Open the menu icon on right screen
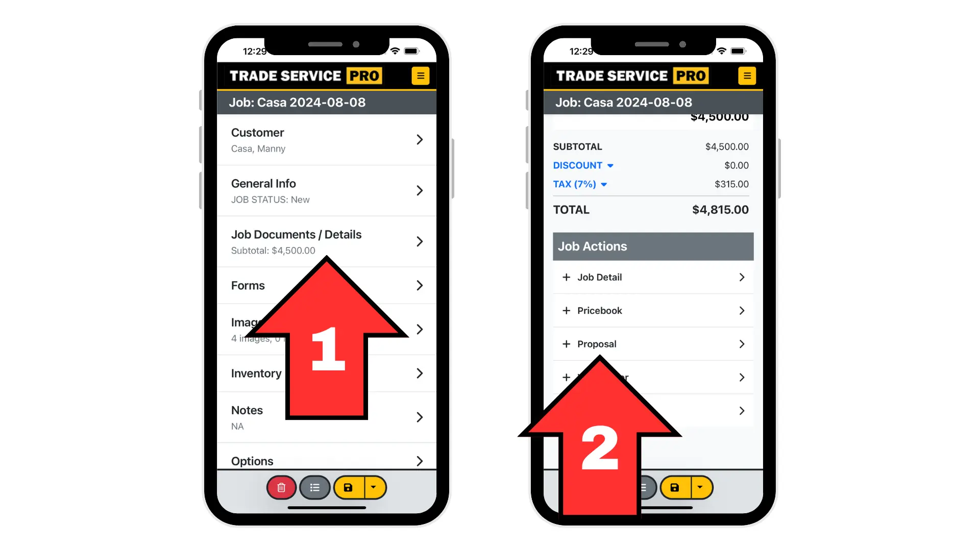 point(747,76)
